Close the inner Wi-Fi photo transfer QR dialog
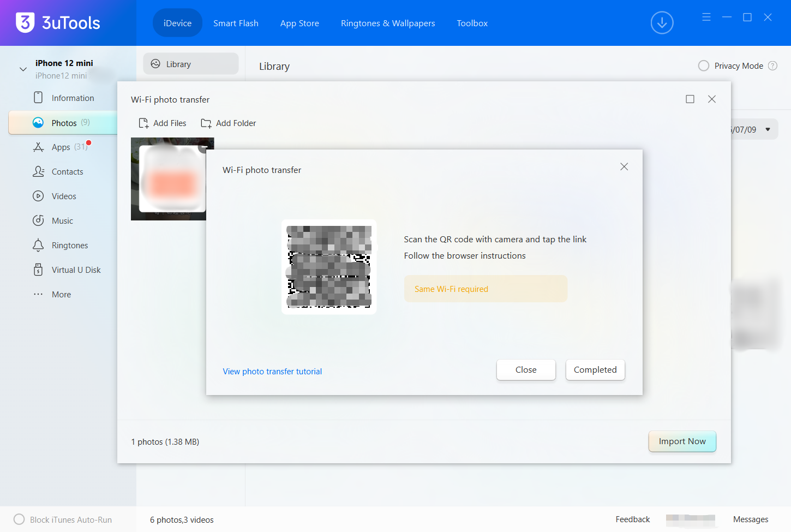Viewport: 791px width, 532px height. pos(624,166)
